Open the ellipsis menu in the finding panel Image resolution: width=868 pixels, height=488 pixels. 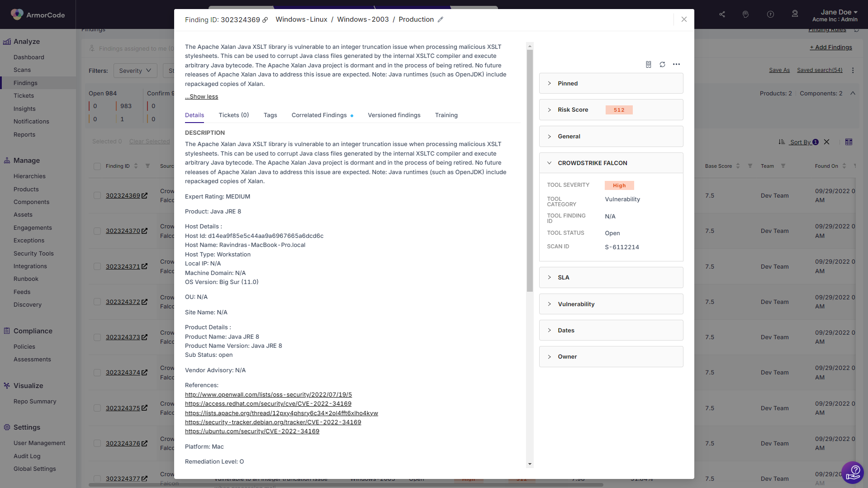677,64
